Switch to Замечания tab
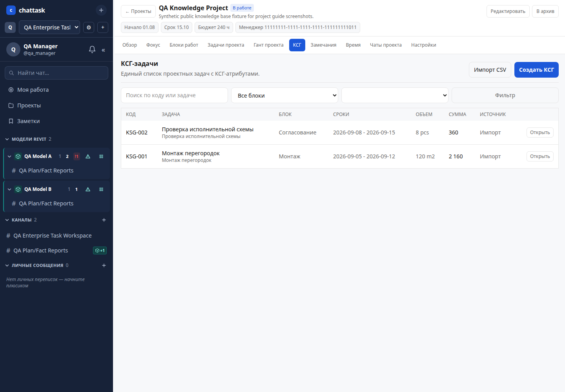Viewport: 565px width, 392px height. coord(323,45)
